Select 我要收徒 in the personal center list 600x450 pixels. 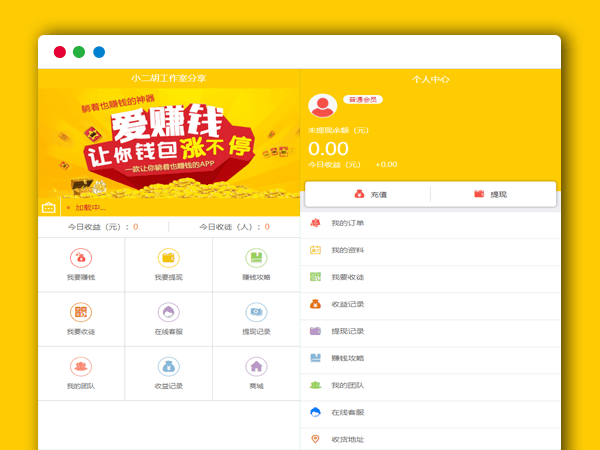(x=348, y=277)
